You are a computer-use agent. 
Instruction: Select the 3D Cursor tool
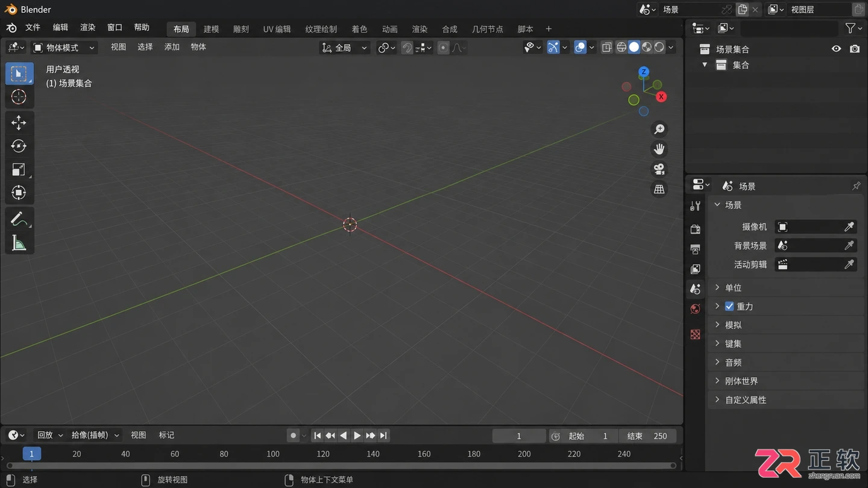pos(19,96)
